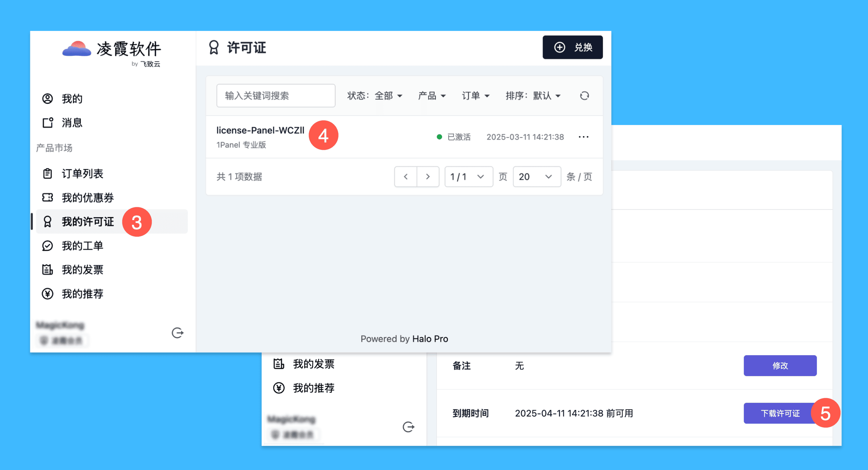Open the 20 items per page selector
The width and height of the screenshot is (868, 470).
pos(536,177)
